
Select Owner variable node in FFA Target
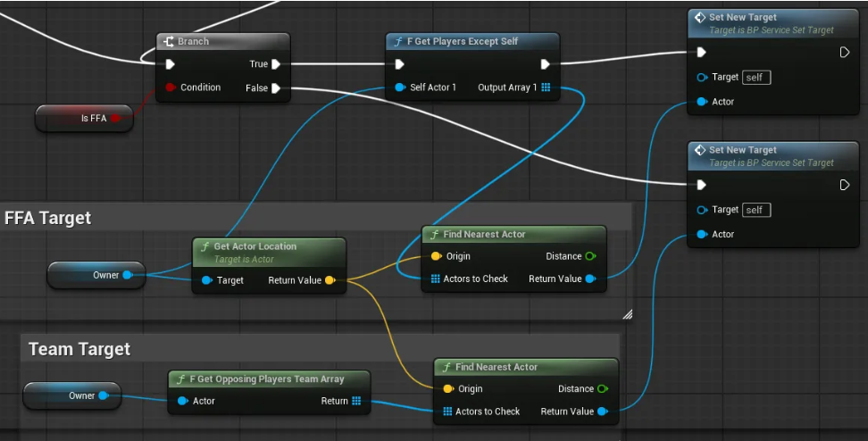(x=96, y=276)
